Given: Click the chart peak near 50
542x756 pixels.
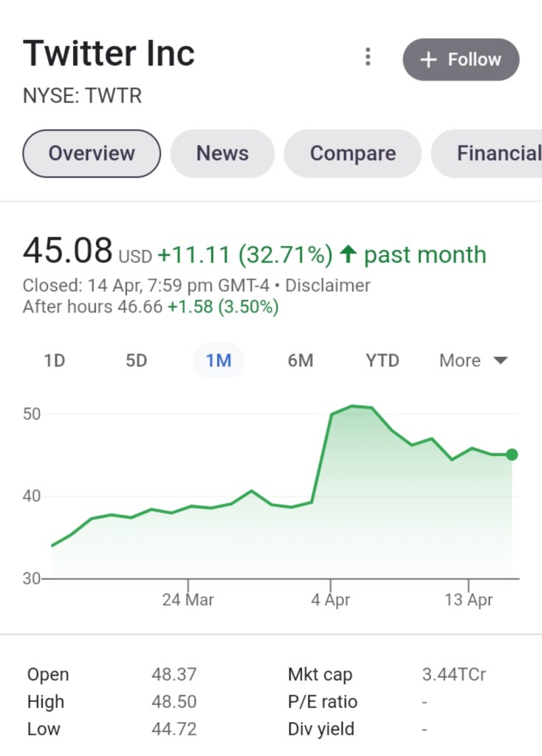Looking at the screenshot, I should (x=353, y=406).
